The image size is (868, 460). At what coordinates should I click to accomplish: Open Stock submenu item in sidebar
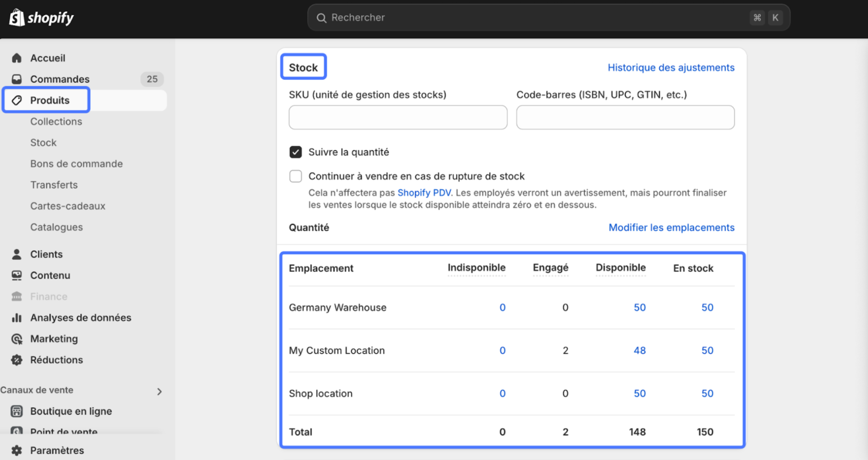tap(43, 142)
